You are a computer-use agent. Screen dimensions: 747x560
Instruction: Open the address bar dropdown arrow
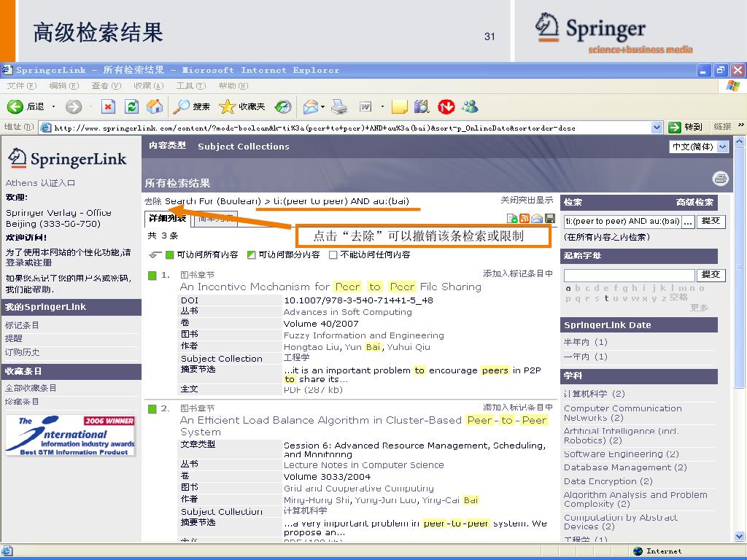(657, 127)
